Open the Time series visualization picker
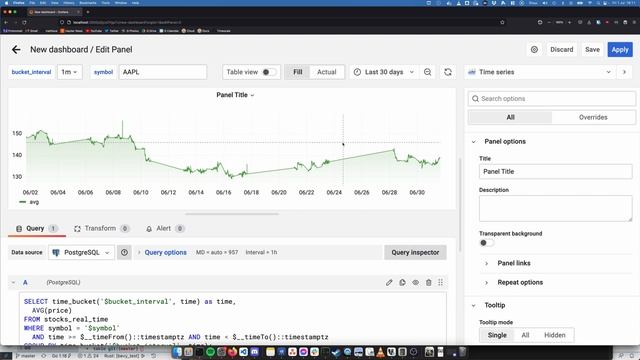 click(539, 72)
